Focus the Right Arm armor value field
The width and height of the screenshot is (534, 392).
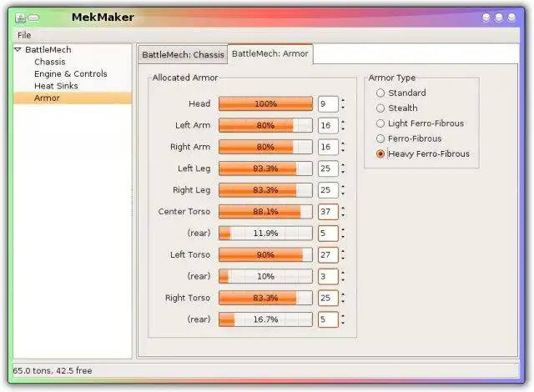328,147
